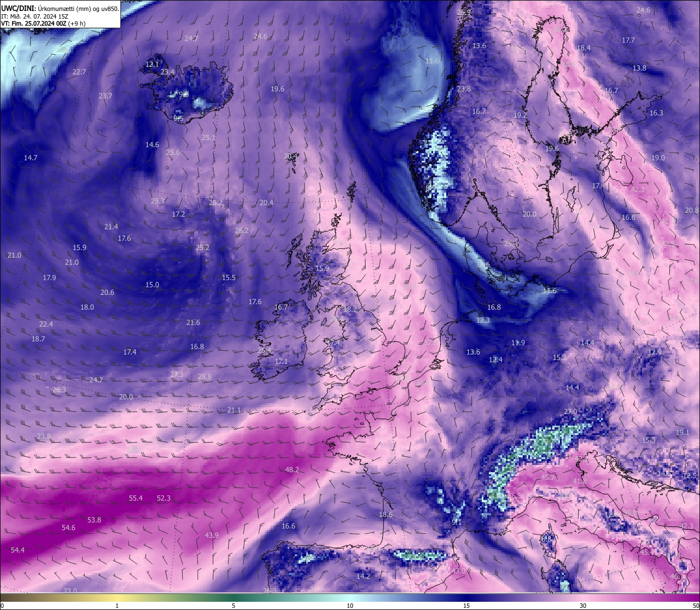Screen dimensions: 700x610
Task: Click the 18.0 value label
Action: [x=87, y=307]
